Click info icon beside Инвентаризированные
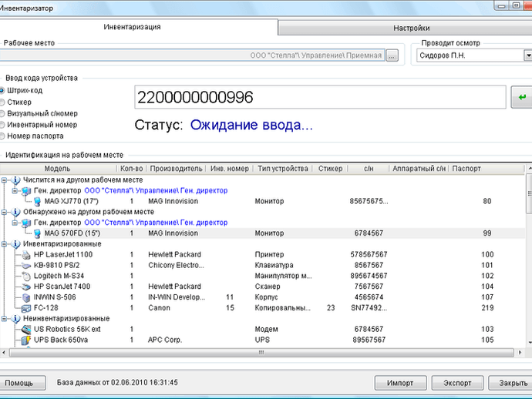The height and width of the screenshot is (399, 532). [15, 244]
